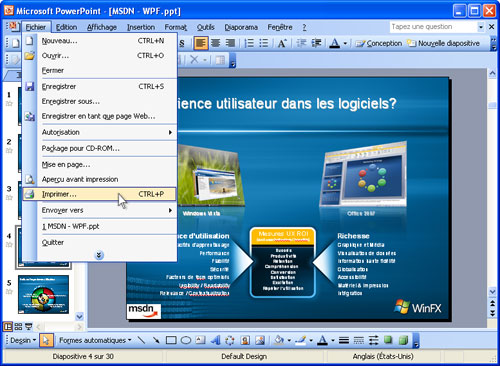Image resolution: width=500 pixels, height=366 pixels.
Task: Click in the Tapez une question field
Action: point(433,27)
